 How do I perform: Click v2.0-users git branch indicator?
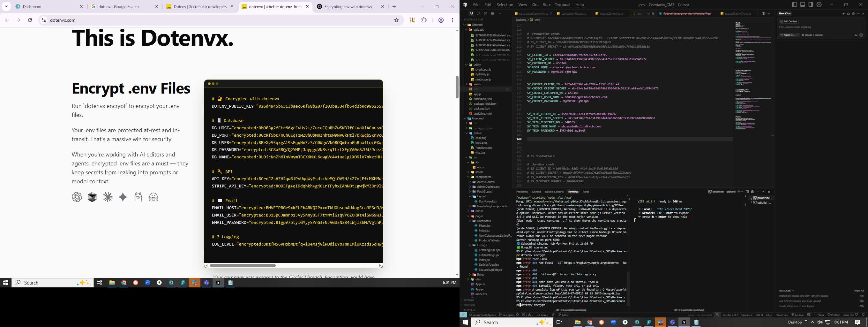coord(507,315)
